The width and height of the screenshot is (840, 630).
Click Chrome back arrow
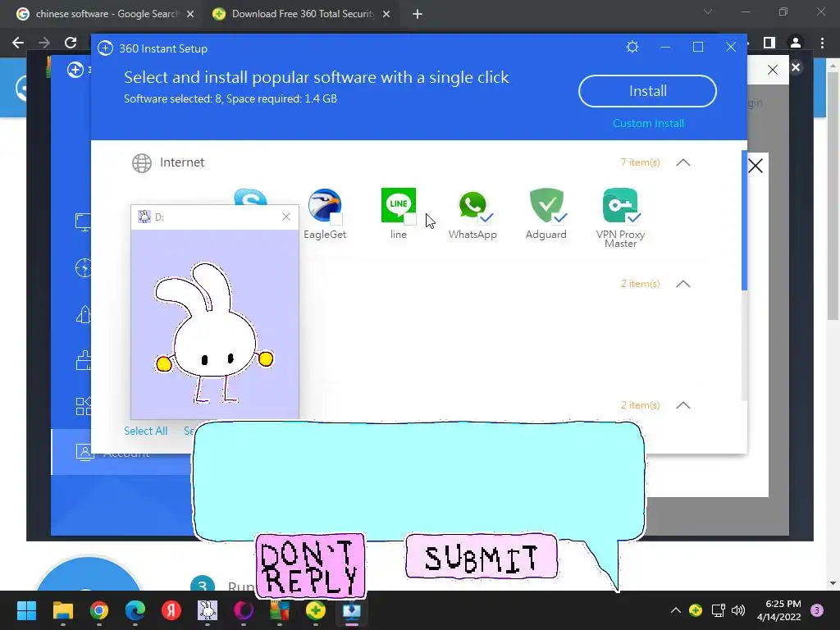coord(18,43)
